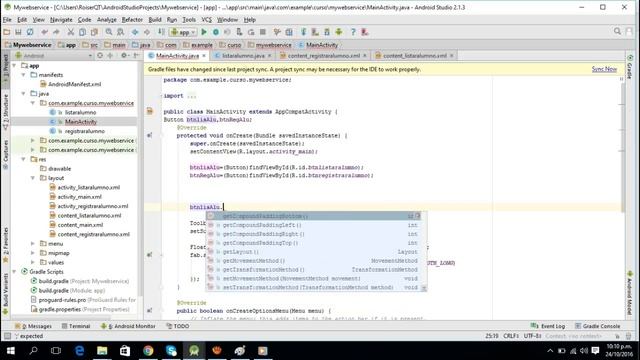Switch to the listaralumno.java tab
The width and height of the screenshot is (640, 360).
point(243,56)
